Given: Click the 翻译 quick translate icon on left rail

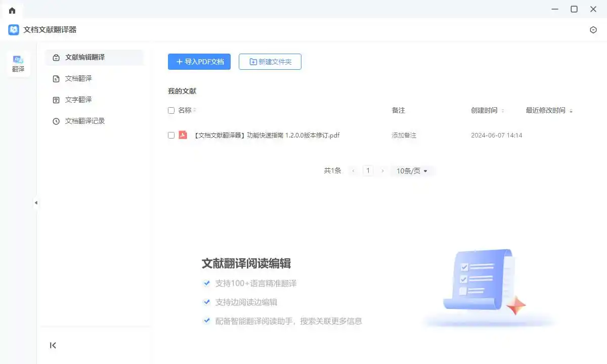Looking at the screenshot, I should 18,64.
